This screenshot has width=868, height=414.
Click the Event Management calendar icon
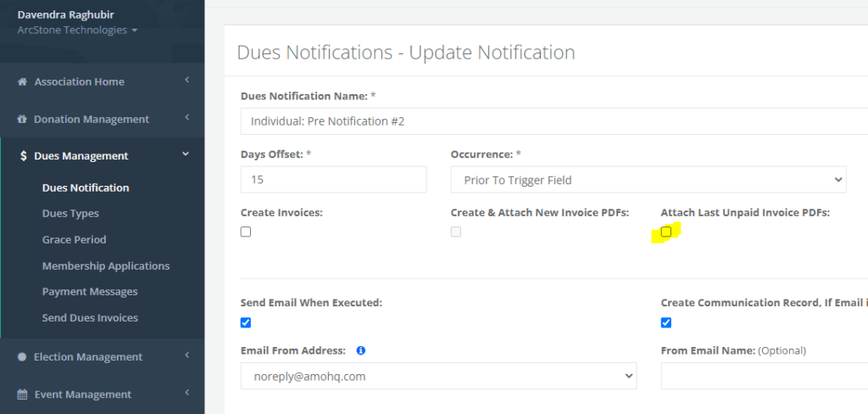coord(22,394)
